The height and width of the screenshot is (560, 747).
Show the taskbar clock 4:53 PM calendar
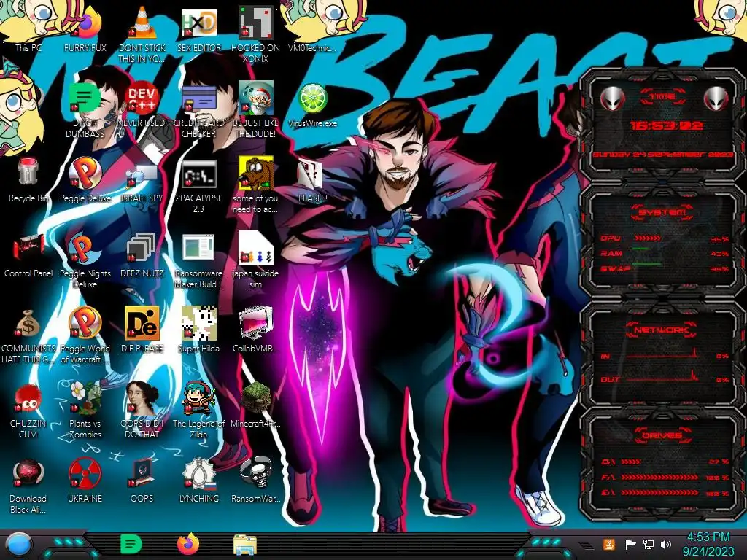tap(708, 544)
